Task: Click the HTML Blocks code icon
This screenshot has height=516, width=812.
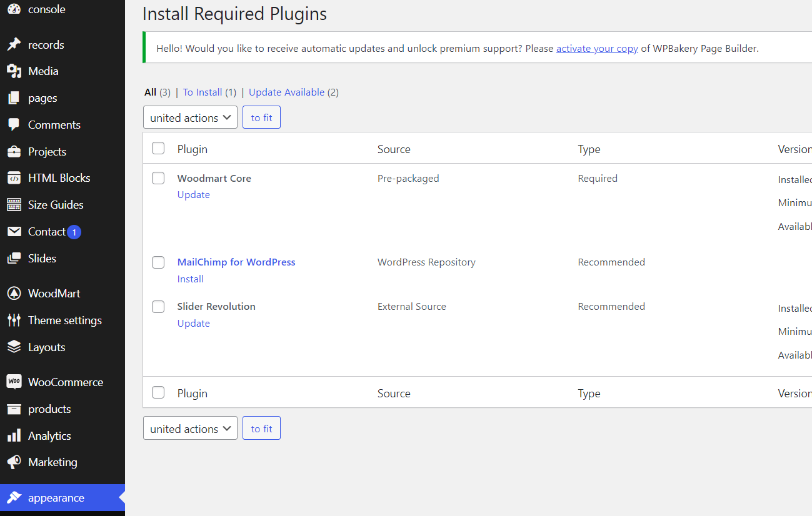Action: coord(14,178)
